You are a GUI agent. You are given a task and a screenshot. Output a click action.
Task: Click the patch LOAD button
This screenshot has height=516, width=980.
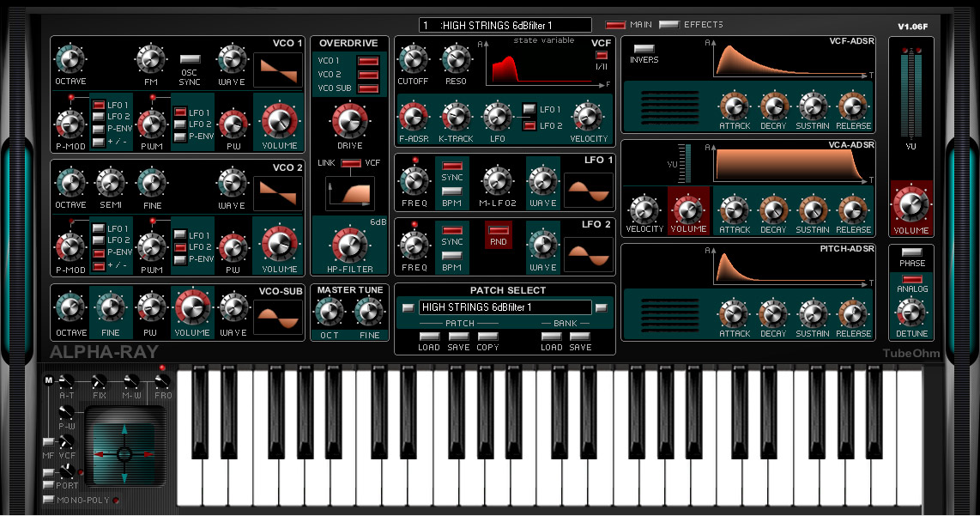(x=429, y=337)
